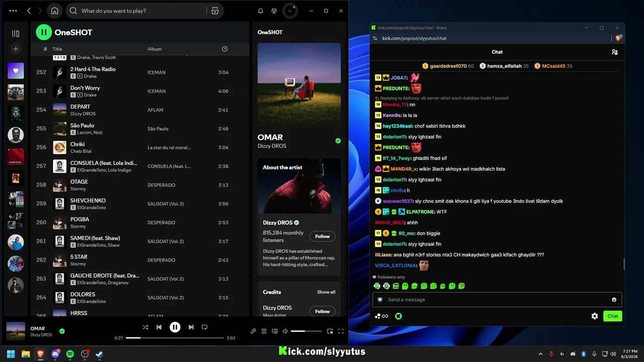Open the lyrics microphone icon
The image size is (644, 362).
[253, 331]
